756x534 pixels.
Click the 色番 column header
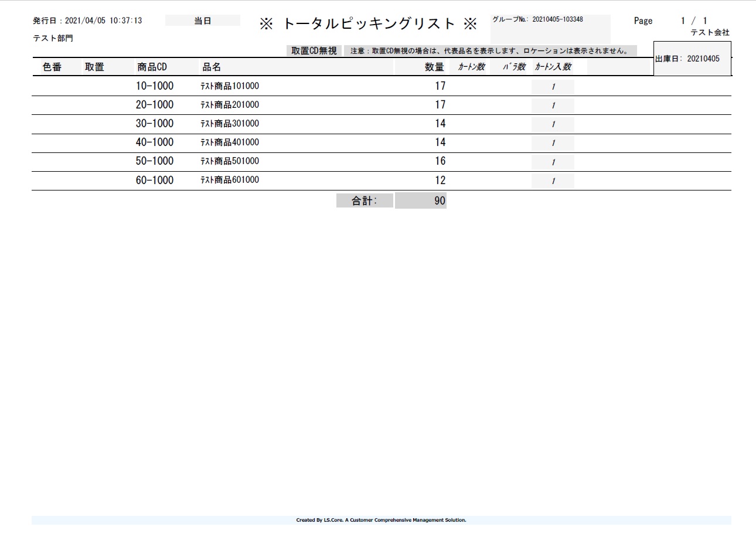[x=52, y=67]
